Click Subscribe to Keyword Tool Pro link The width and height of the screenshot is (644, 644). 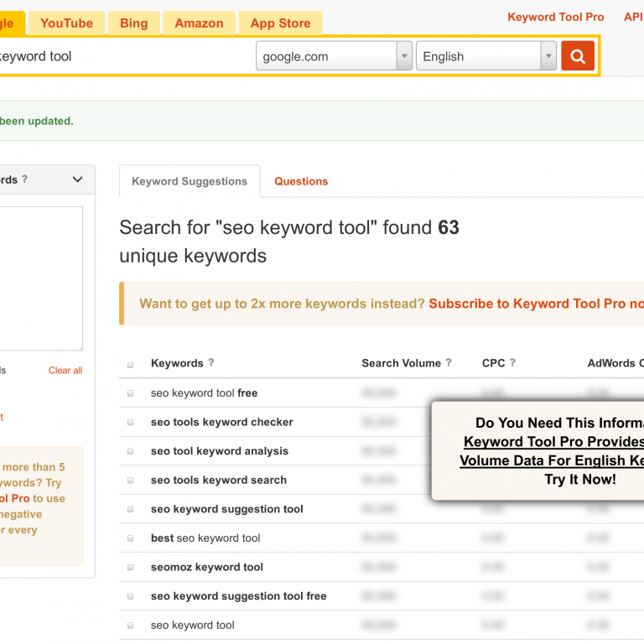536,303
